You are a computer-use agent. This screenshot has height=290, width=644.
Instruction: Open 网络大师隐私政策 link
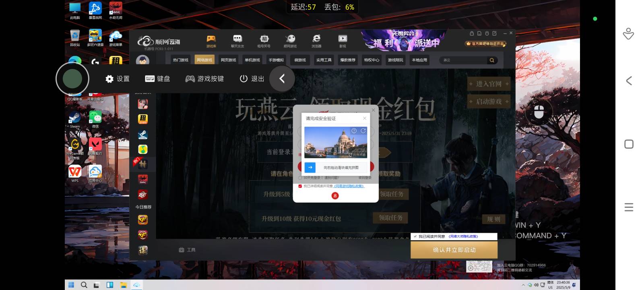point(463,236)
